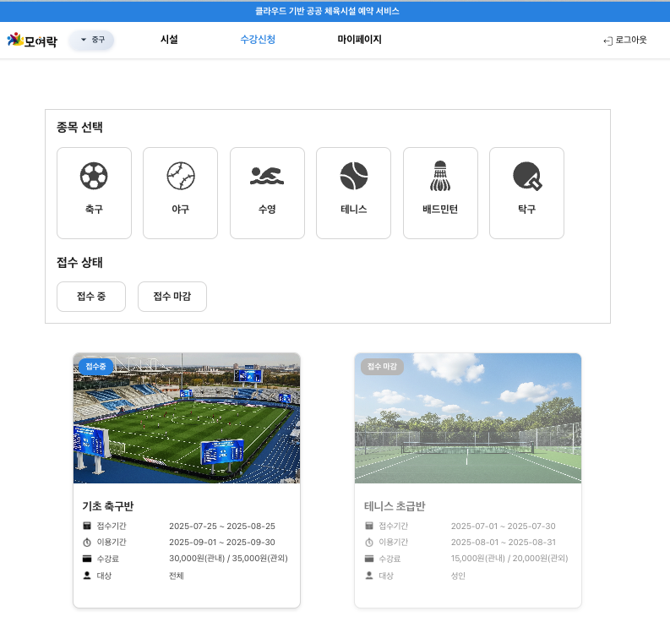
Task: Click the 성인 target value
Action: (x=458, y=576)
